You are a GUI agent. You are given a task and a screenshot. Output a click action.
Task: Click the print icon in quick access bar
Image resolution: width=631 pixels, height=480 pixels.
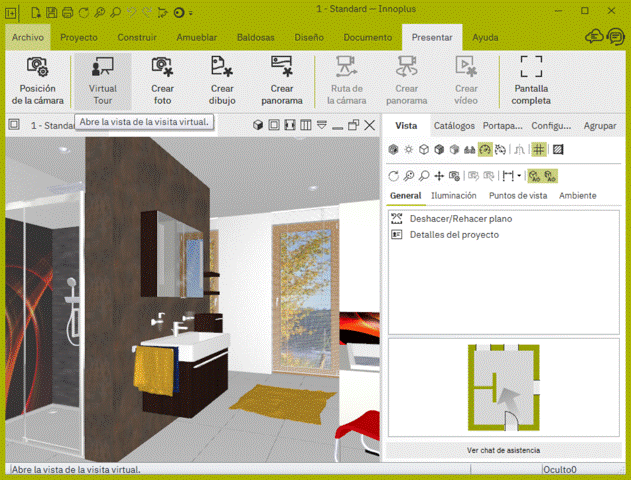pos(67,12)
